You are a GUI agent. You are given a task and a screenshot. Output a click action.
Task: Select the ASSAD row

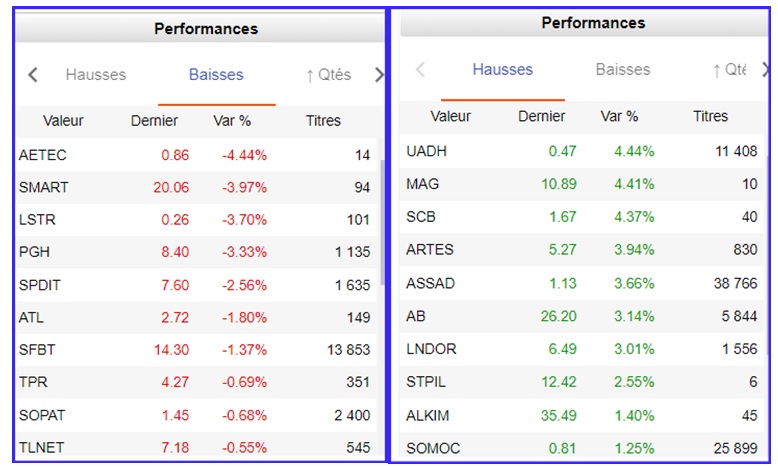[430, 283]
